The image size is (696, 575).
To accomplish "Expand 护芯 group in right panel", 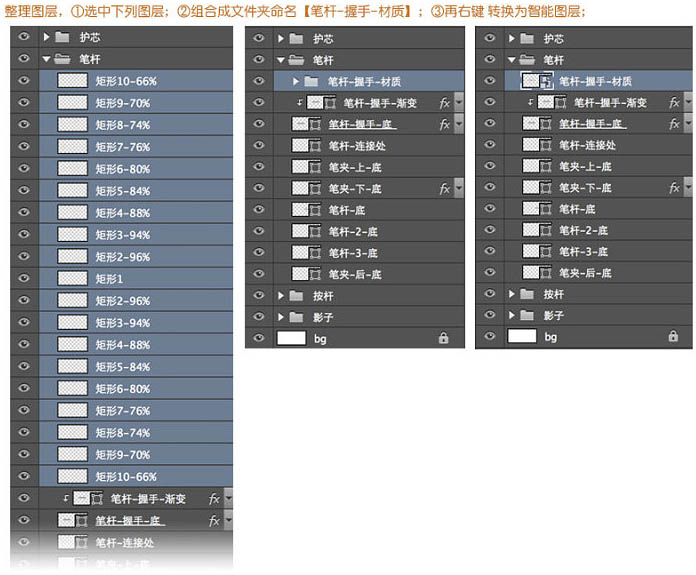I will [x=511, y=39].
